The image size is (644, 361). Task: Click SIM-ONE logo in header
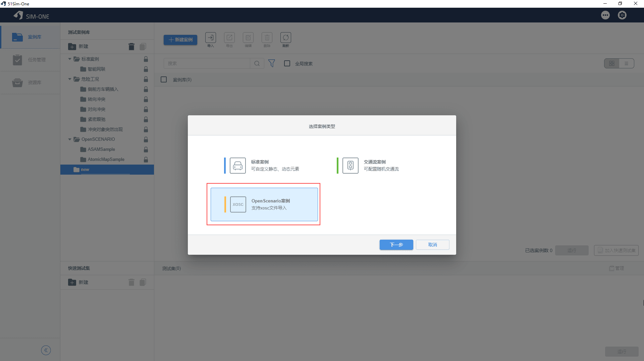tap(32, 15)
